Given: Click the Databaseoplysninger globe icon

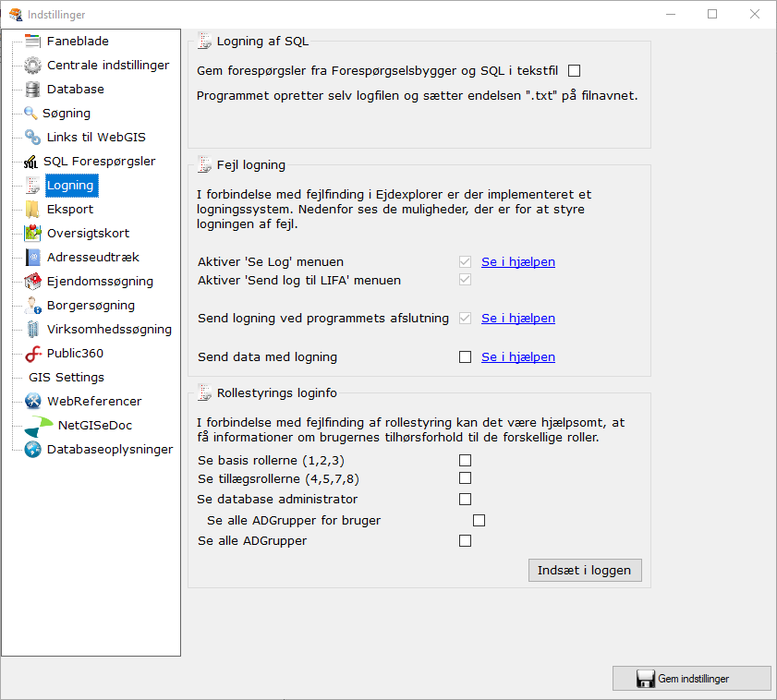Looking at the screenshot, I should pos(33,450).
